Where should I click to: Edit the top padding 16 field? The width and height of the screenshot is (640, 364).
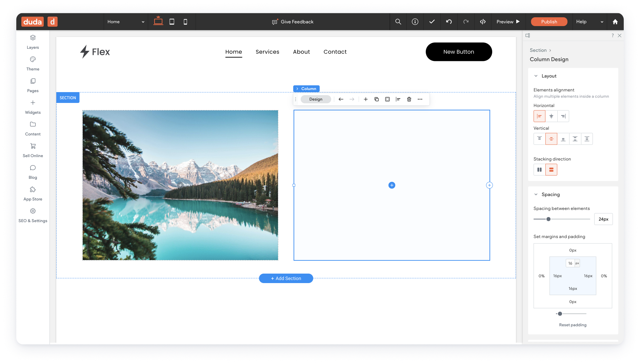point(570,263)
